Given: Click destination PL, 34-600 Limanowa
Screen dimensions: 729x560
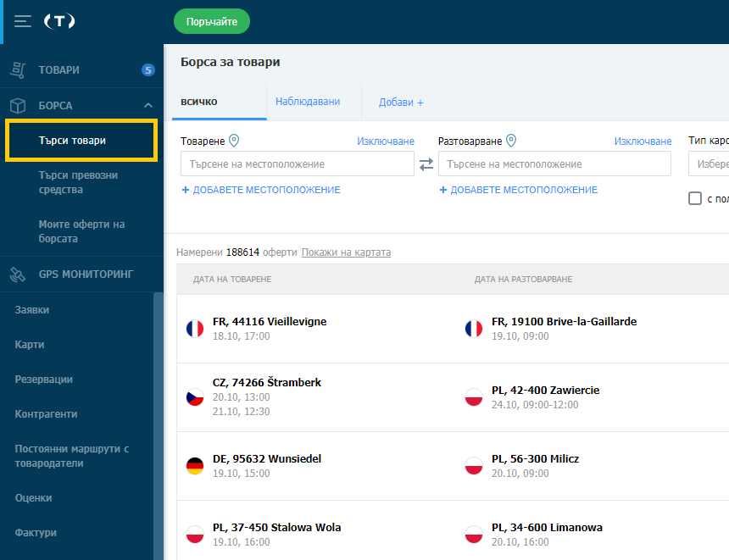Looking at the screenshot, I should [547, 528].
